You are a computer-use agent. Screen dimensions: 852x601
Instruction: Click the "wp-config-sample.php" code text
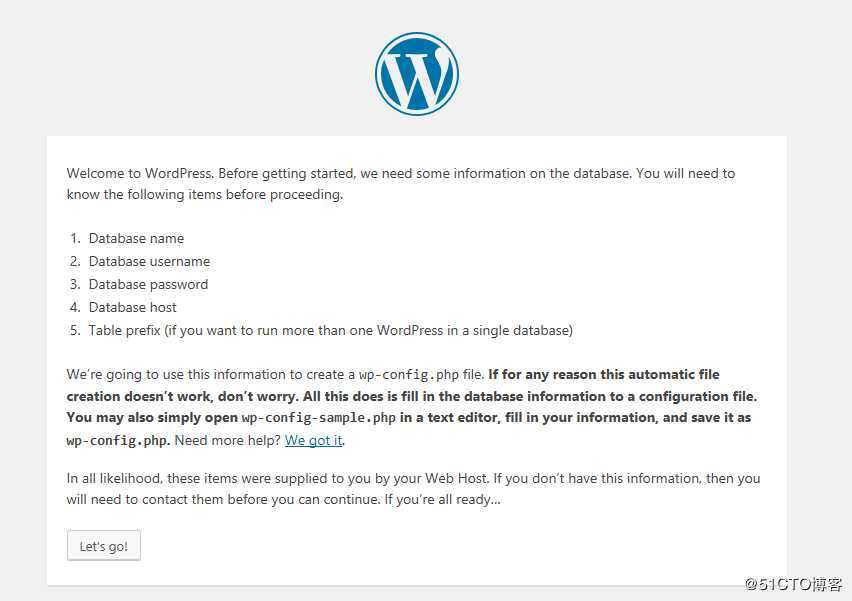(x=318, y=418)
